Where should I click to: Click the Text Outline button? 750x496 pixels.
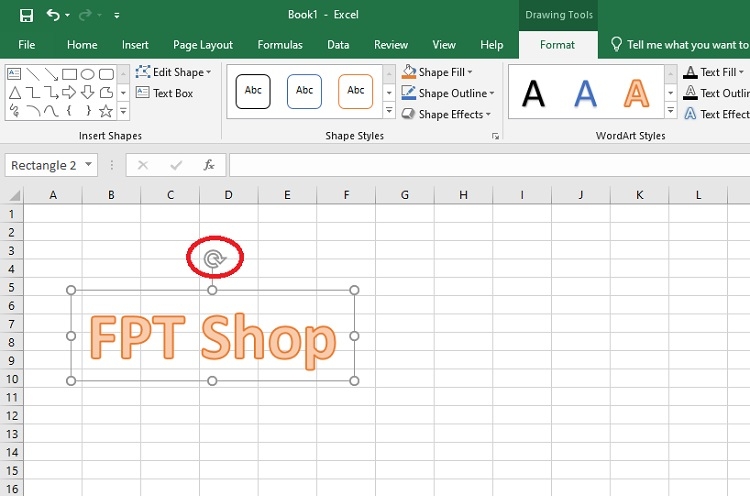(716, 93)
